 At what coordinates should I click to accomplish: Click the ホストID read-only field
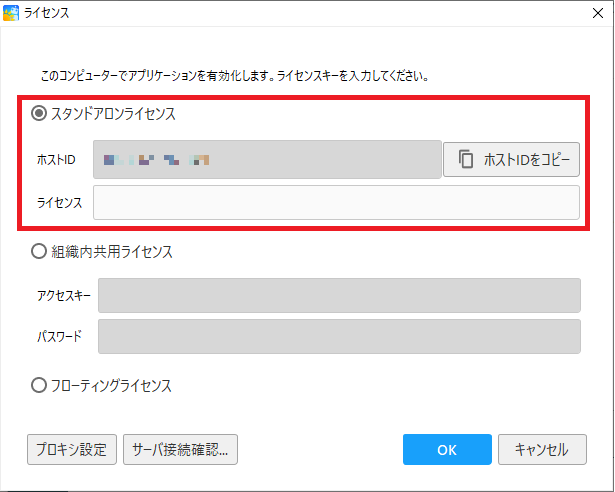267,160
